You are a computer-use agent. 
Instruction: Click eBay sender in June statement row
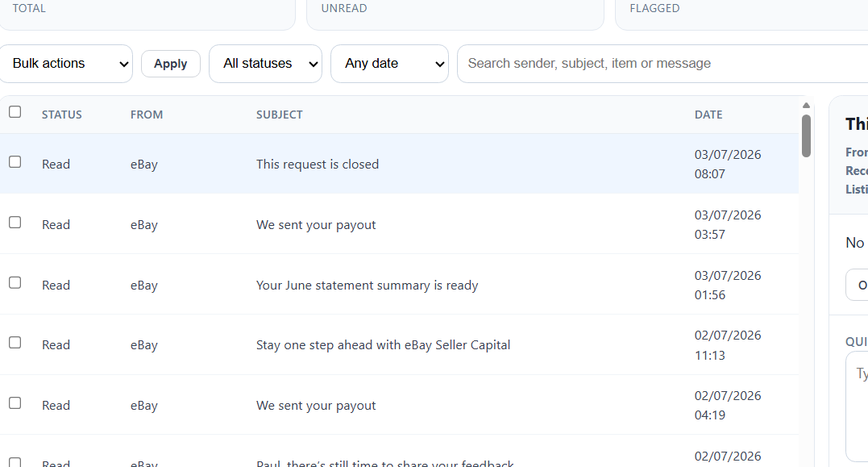[144, 285]
